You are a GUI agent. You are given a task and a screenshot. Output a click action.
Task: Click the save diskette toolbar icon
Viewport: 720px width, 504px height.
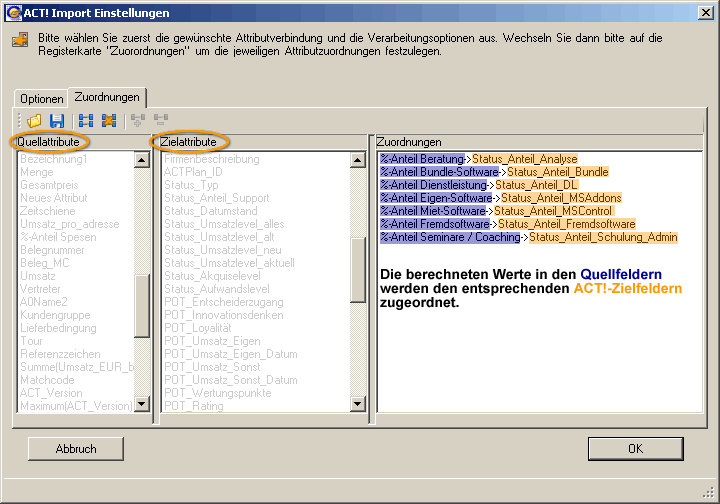tap(57, 121)
